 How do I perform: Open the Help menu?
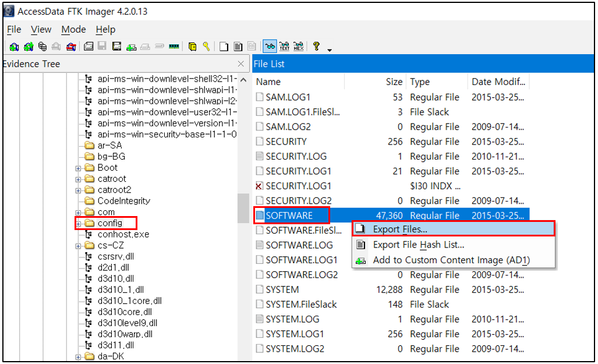coord(105,29)
